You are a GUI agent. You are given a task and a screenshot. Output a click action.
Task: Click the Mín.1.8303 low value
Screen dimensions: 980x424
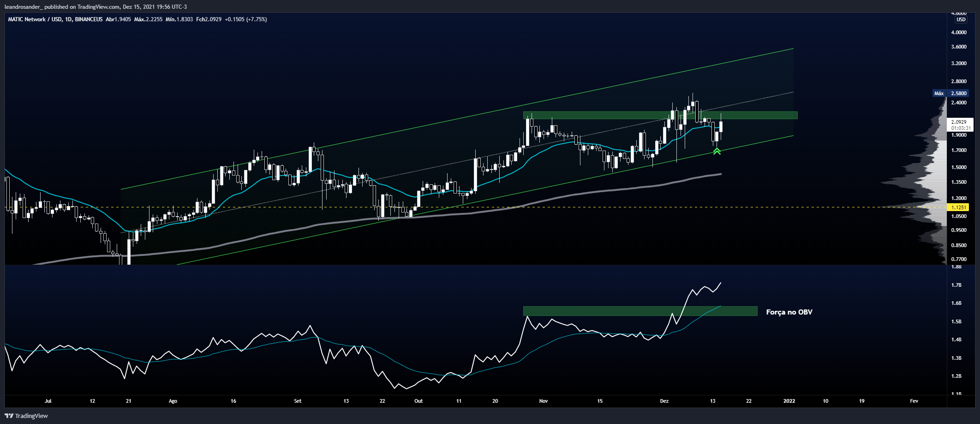(x=179, y=19)
